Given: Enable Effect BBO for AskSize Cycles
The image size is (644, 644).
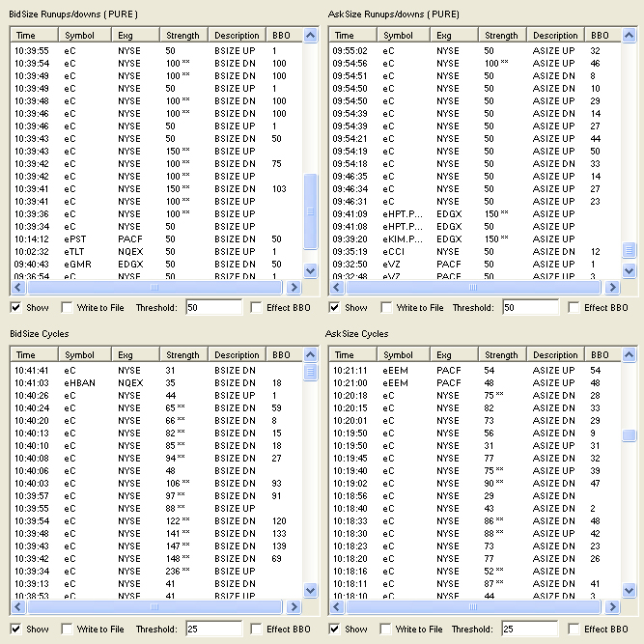Looking at the screenshot, I should tap(574, 629).
